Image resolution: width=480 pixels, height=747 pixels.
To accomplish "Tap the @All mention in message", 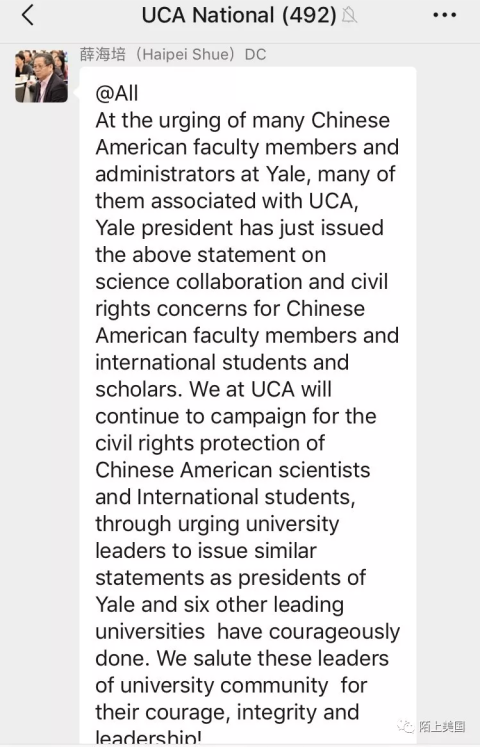I will tap(117, 93).
